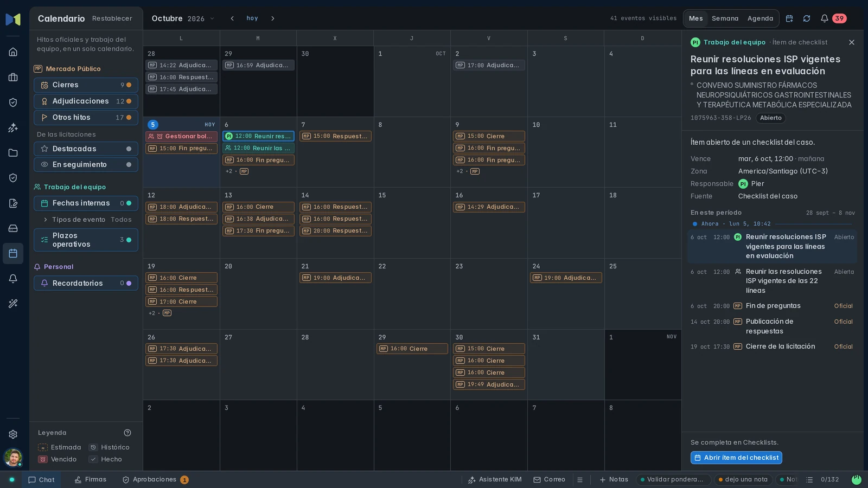
Task: Expand Tipos de evento
Action: (87, 220)
